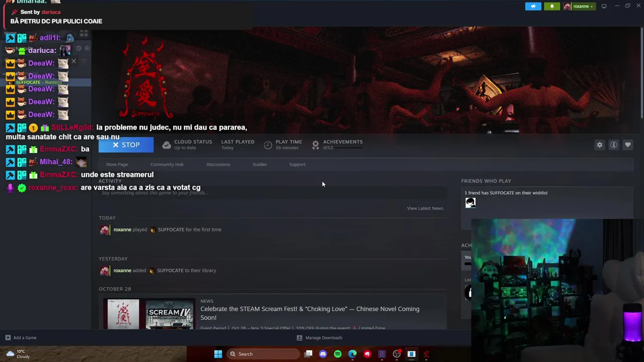Show game info circle icon
Viewport: 644px width, 362px height.
click(x=613, y=145)
